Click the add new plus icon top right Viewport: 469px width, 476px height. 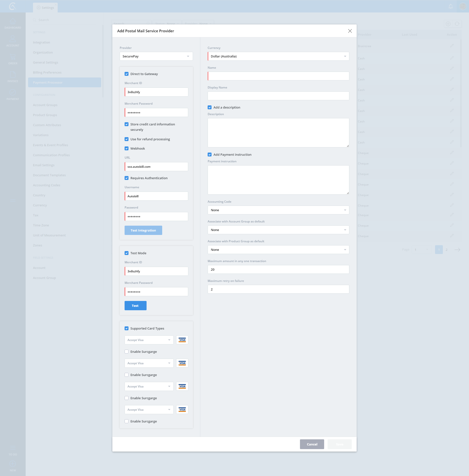[448, 24]
